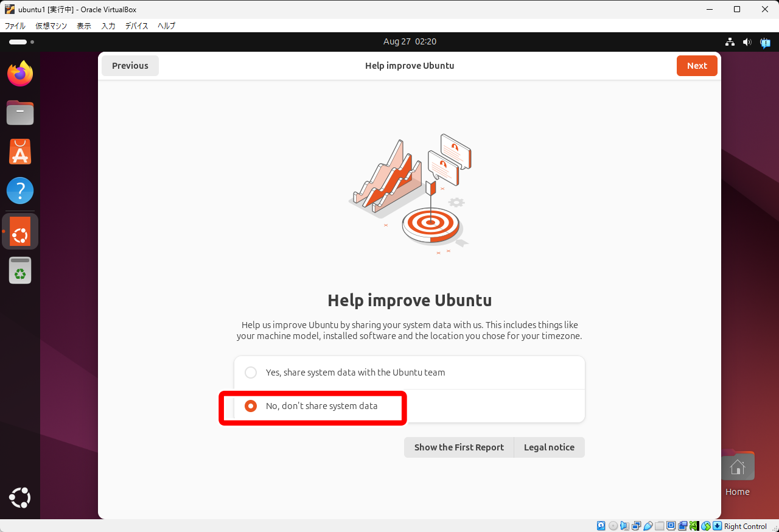Open the 仮想マシン menu

pyautogui.click(x=51, y=26)
